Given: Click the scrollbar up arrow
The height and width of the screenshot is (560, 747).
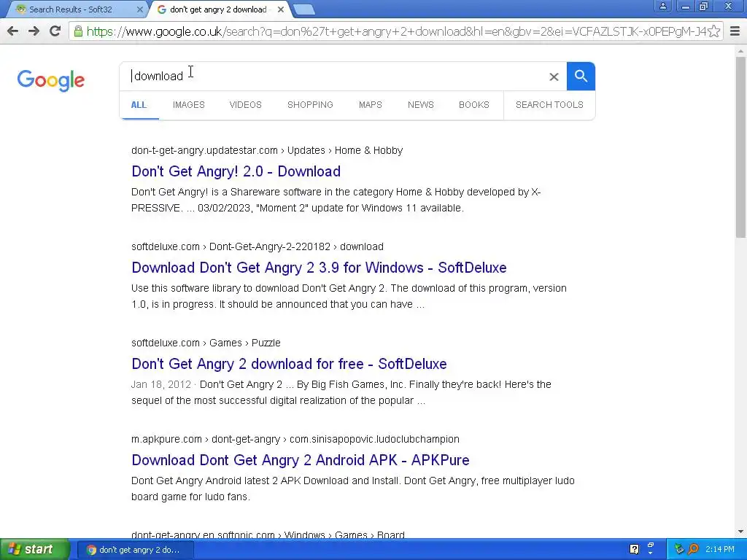Looking at the screenshot, I should click(x=740, y=50).
